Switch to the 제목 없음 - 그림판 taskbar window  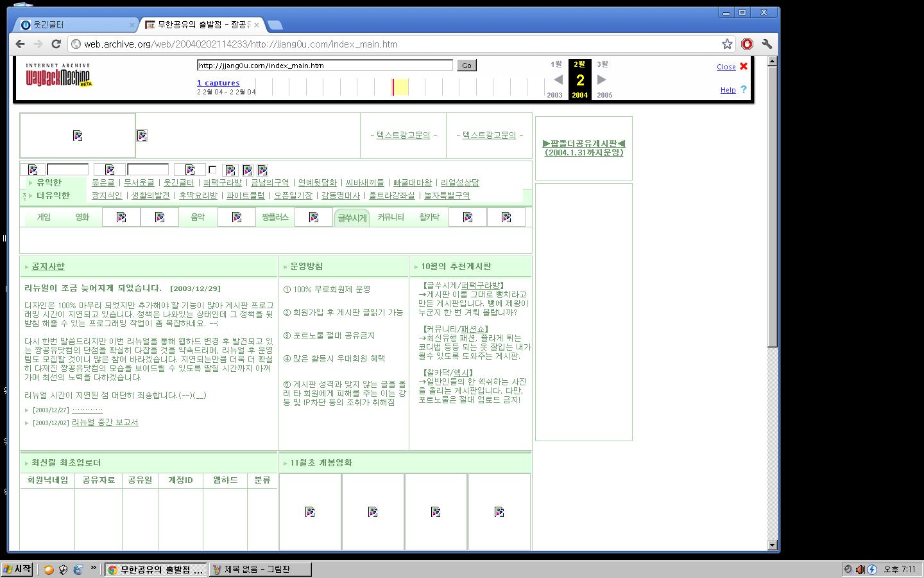260,570
